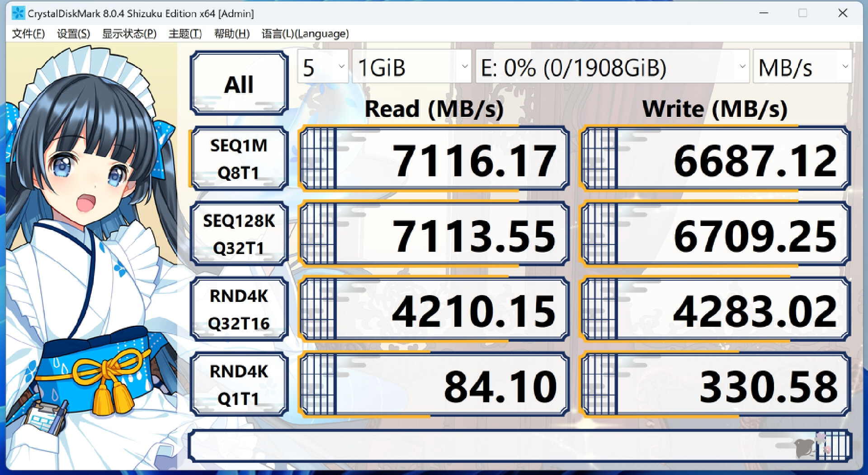The image size is (868, 475).
Task: Expand the test size dropdown showing 1GiB
Action: click(x=411, y=67)
